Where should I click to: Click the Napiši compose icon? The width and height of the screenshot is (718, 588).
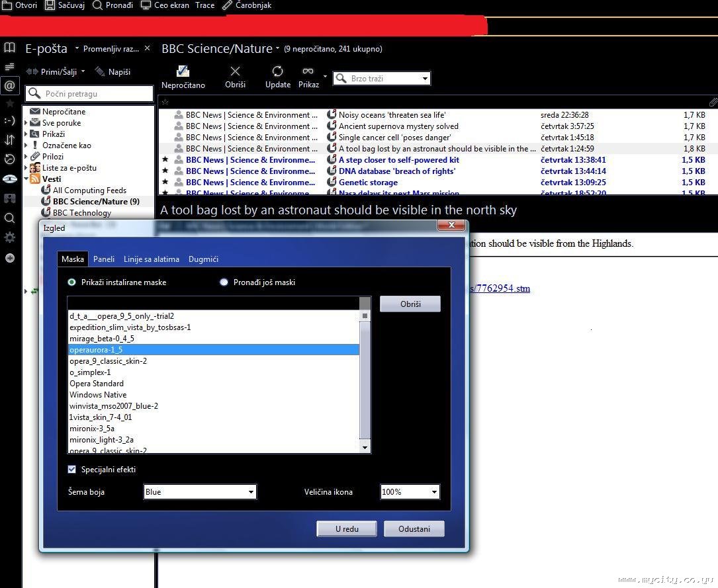point(101,71)
